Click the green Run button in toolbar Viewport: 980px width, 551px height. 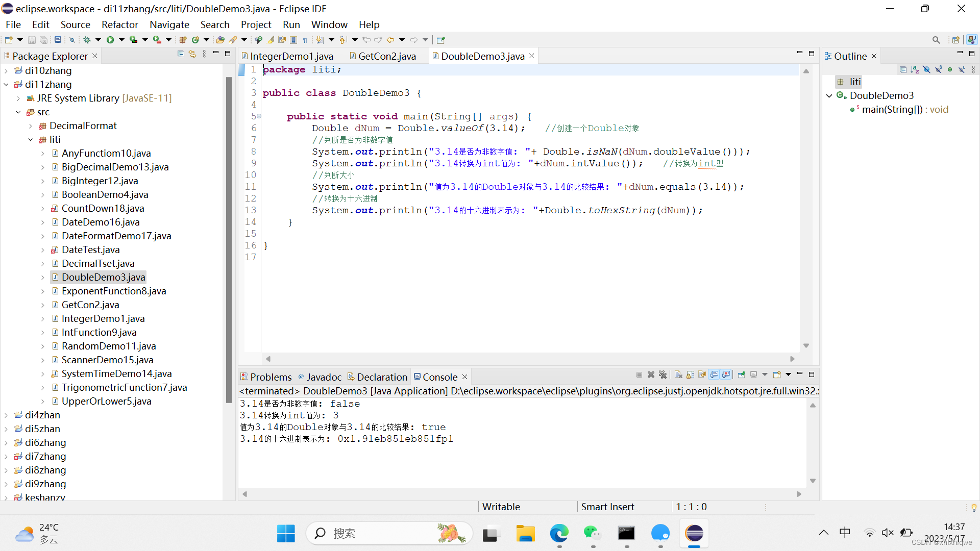pos(110,40)
